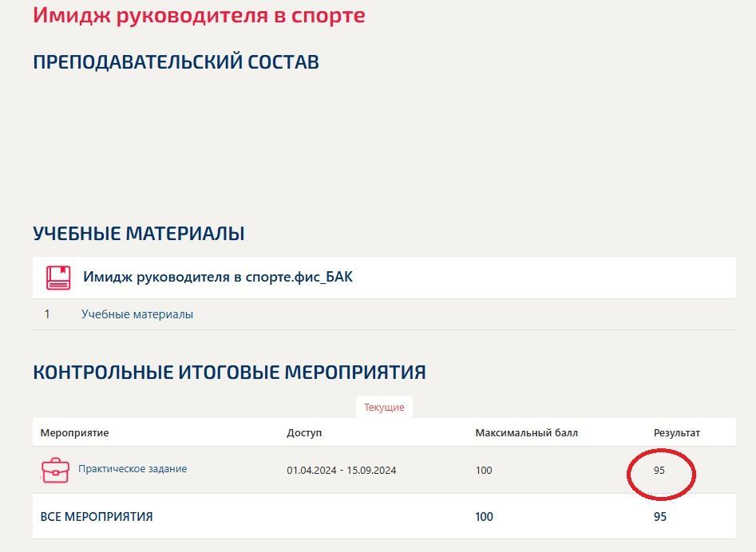The height and width of the screenshot is (552, 756).
Task: Click the book icon beside the course material title
Action: pyautogui.click(x=57, y=278)
